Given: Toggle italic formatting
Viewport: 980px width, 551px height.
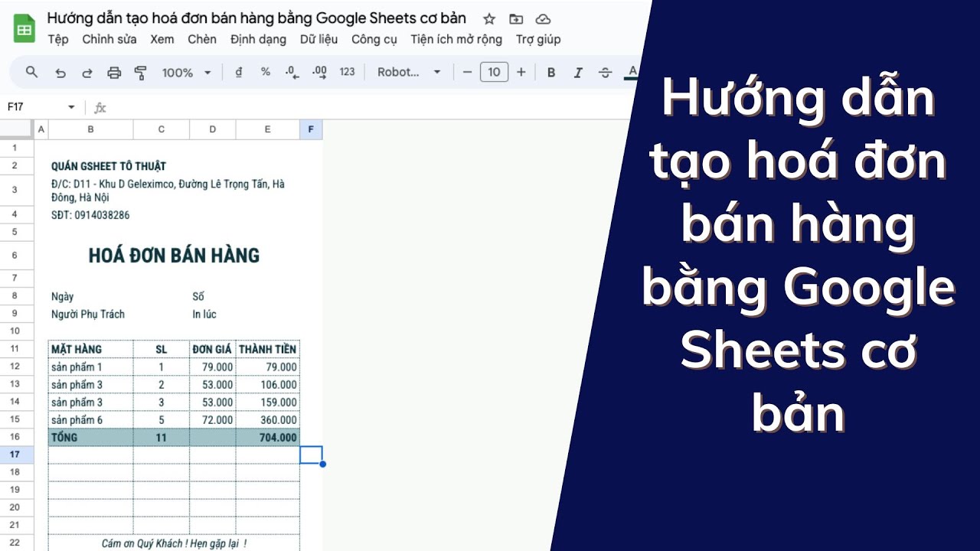Looking at the screenshot, I should pyautogui.click(x=578, y=73).
